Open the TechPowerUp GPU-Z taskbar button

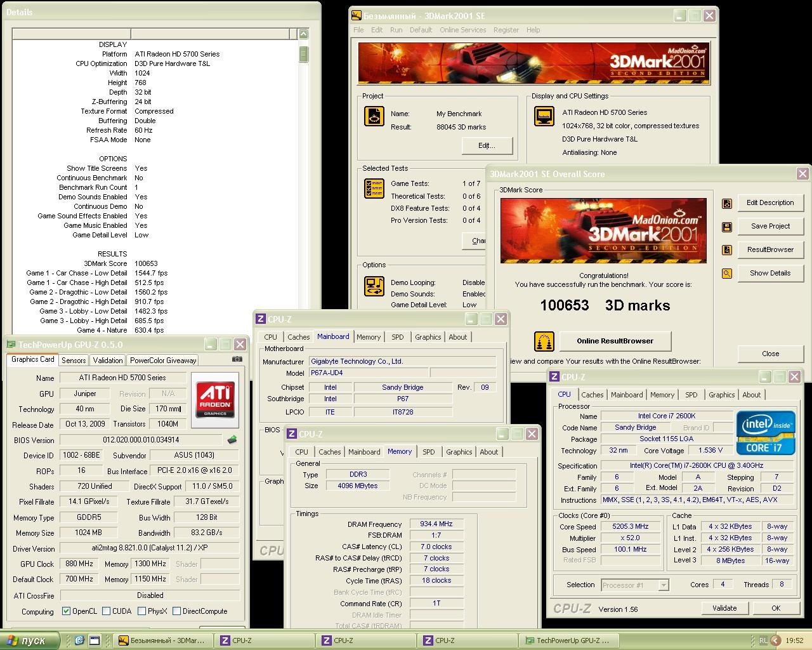569,640
